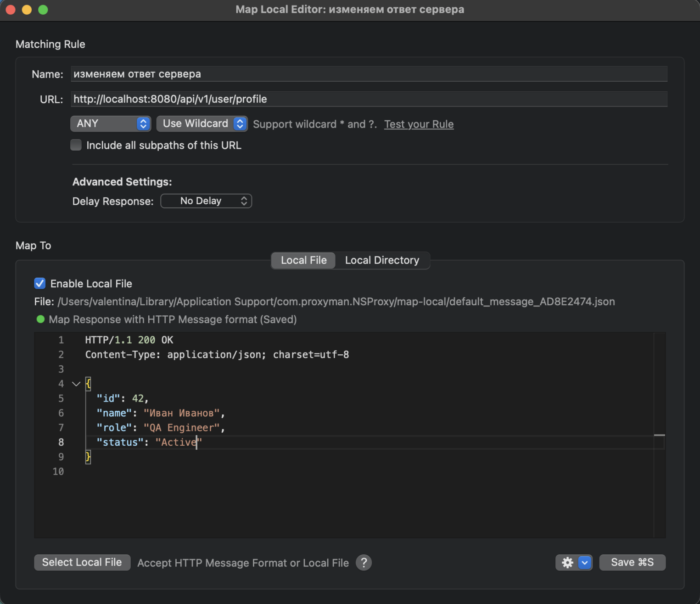Click the "status": "Active" line
The image size is (700, 604).
[x=149, y=442]
